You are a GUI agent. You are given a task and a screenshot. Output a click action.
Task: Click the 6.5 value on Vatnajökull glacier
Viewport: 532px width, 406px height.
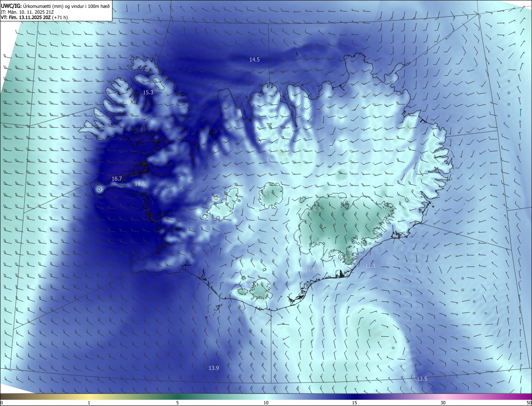[x=317, y=210]
